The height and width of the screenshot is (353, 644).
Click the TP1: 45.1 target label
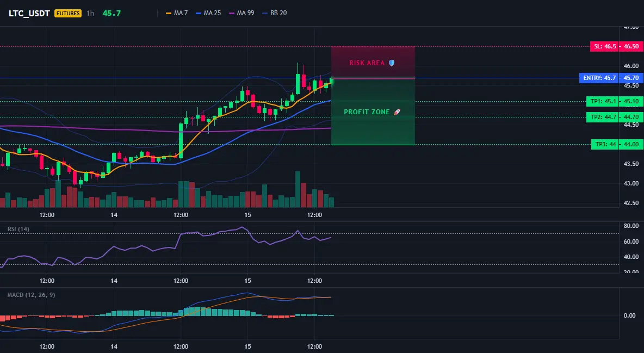pos(603,102)
